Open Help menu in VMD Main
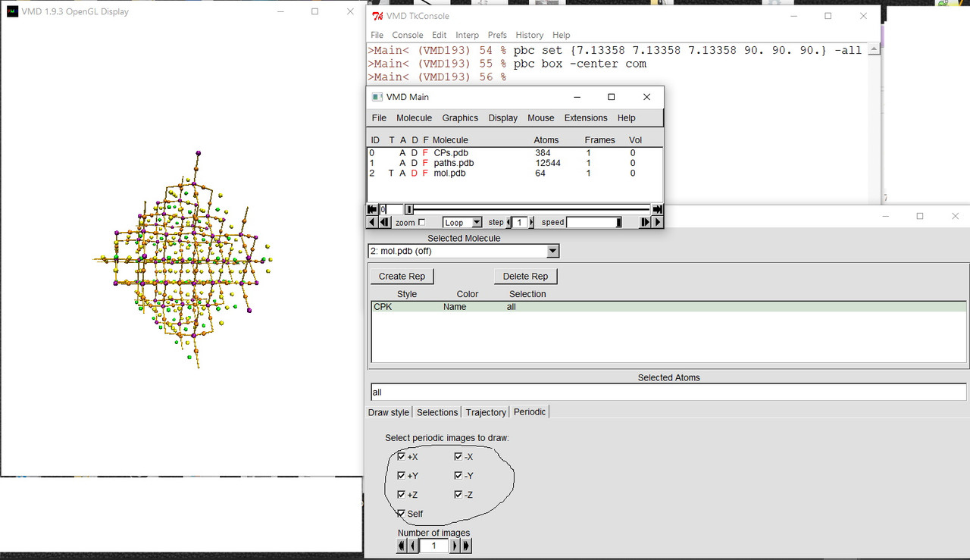Screen dimensions: 970x560 coord(626,117)
